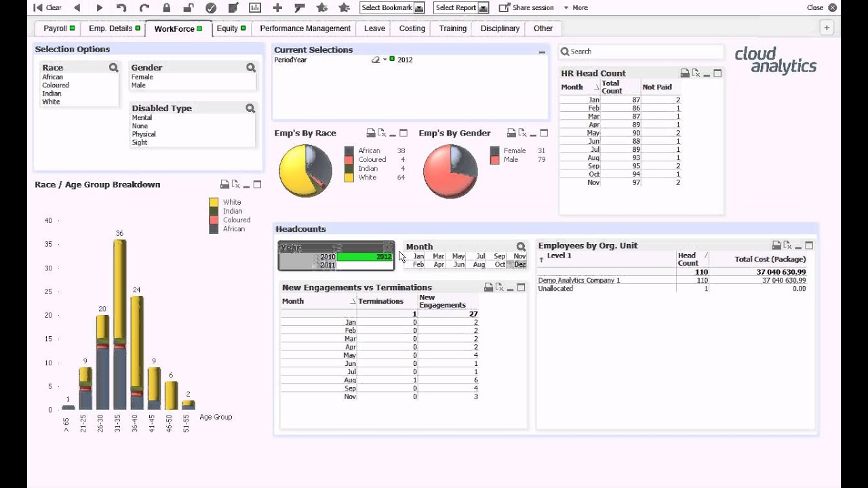This screenshot has height=488, width=868.
Task: Open the current selections checkmark icon
Action: pyautogui.click(x=211, y=7)
